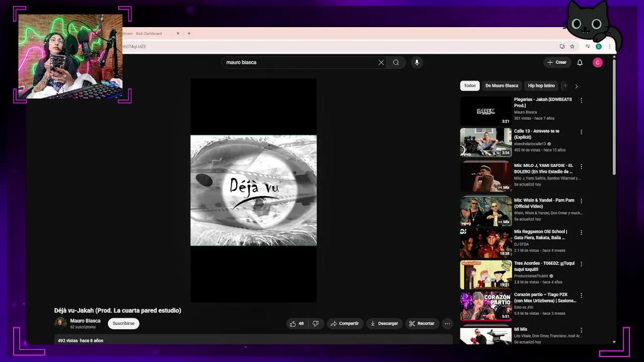644x362 pixels.
Task: Activate voice search microphone
Action: pyautogui.click(x=417, y=62)
